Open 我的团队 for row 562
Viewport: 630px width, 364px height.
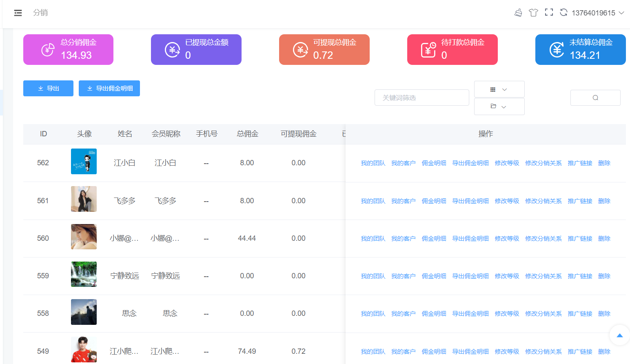[373, 163]
